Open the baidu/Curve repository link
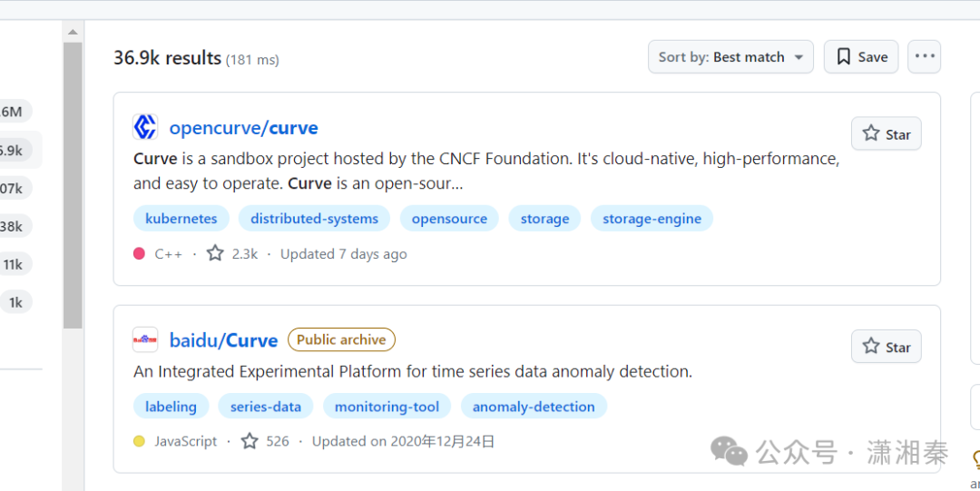 (x=223, y=340)
